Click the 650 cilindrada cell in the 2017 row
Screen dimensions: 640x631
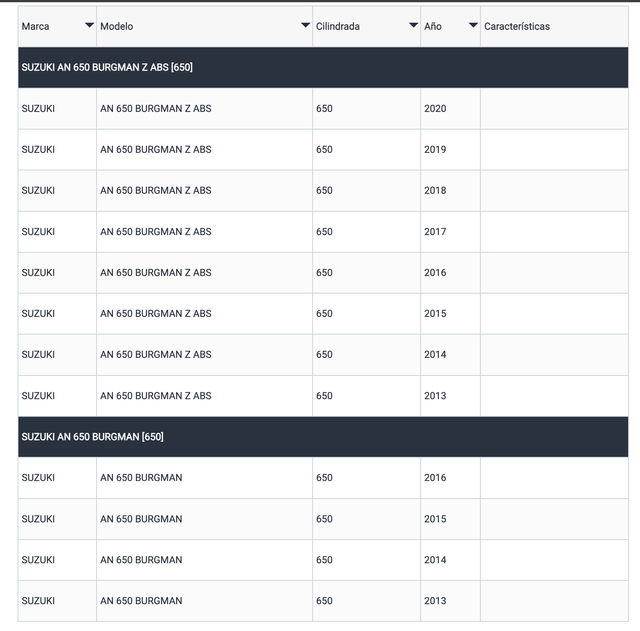324,231
